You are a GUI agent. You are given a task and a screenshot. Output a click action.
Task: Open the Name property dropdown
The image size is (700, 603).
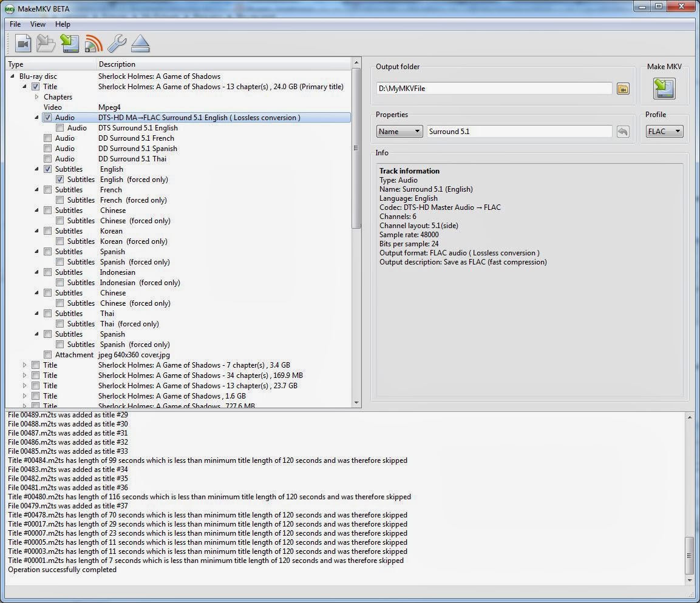click(x=399, y=132)
